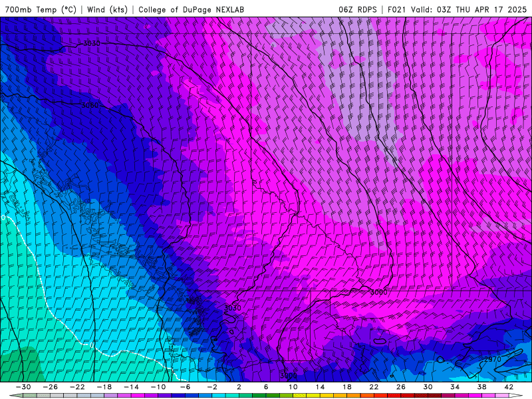
Task: Click the positive 6 color scale label
Action: point(266,387)
